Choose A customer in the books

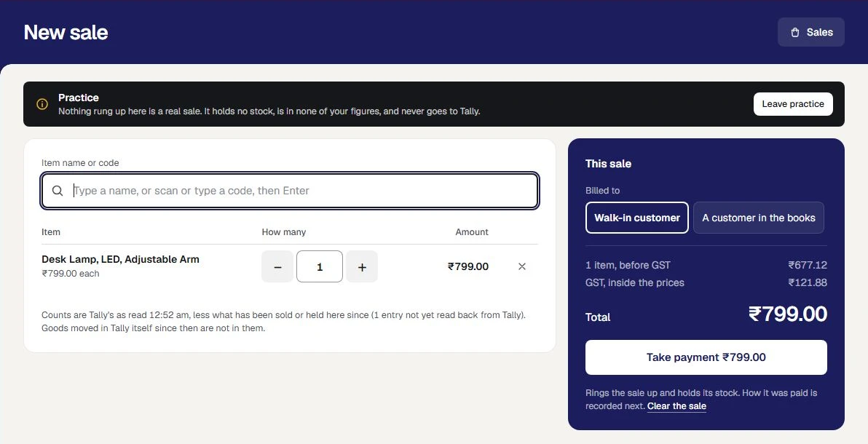pos(758,218)
